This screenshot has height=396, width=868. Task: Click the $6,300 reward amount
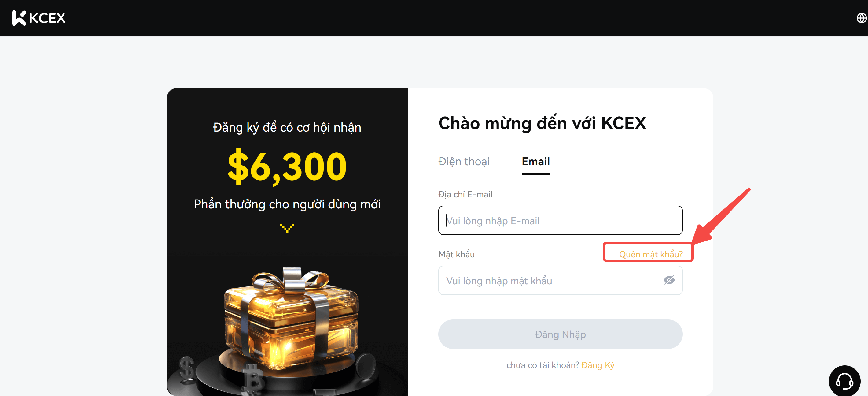pyautogui.click(x=287, y=166)
